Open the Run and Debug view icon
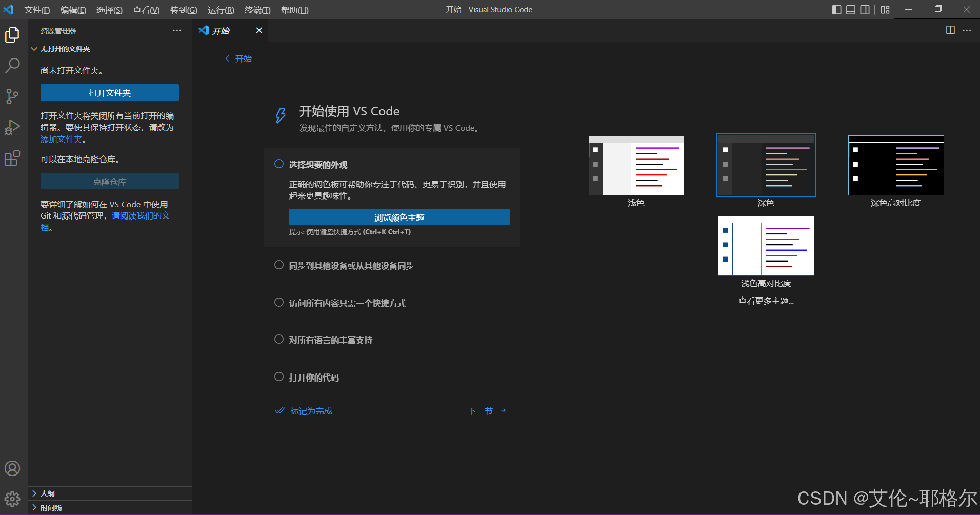Screen dimensions: 980x515 [12, 127]
